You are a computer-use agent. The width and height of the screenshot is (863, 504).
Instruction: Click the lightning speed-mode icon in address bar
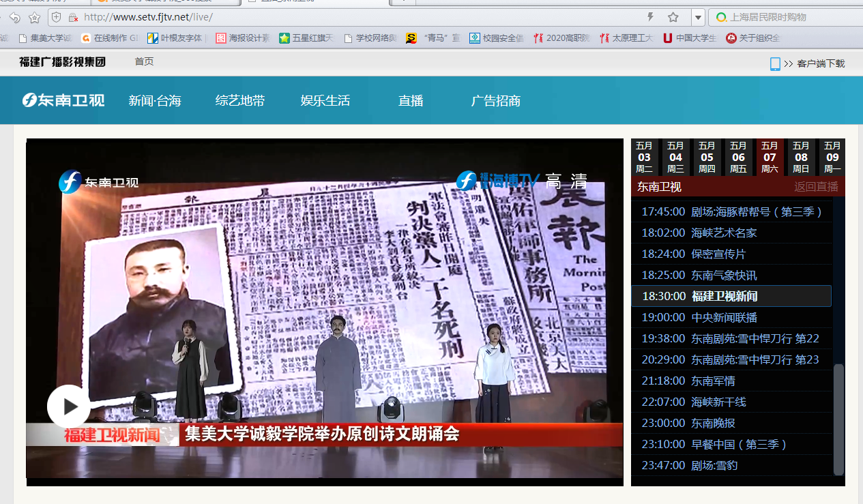tap(650, 17)
